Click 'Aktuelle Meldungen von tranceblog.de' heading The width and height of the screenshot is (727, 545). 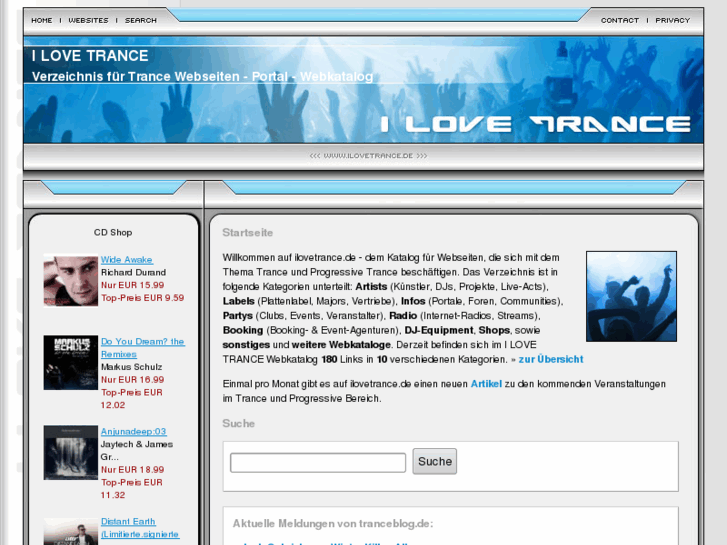(x=333, y=524)
